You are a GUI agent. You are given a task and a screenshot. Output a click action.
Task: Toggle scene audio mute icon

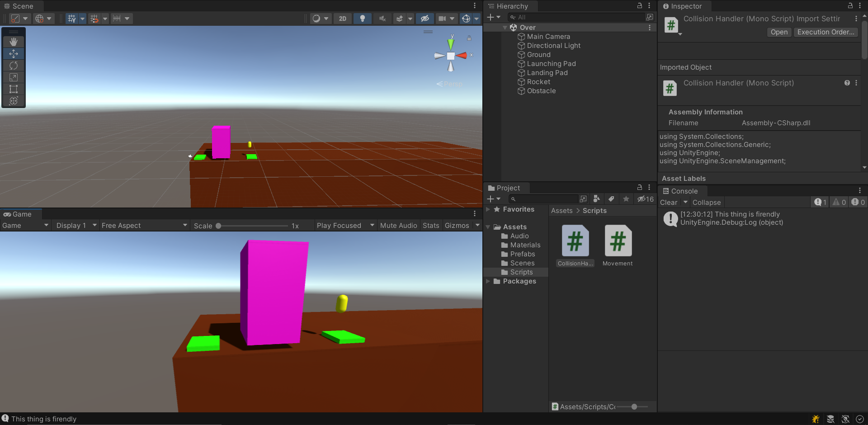coord(382,19)
